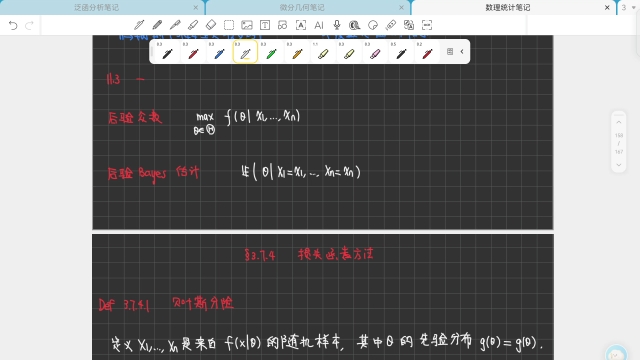Open the AI assistant
Viewport: 640px width, 360px height.
[x=319, y=25]
